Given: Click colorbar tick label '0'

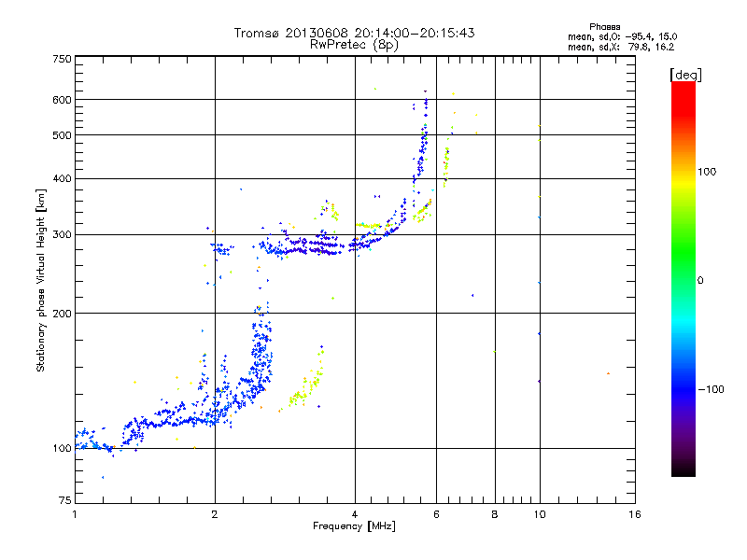Looking at the screenshot, I should 700,281.
